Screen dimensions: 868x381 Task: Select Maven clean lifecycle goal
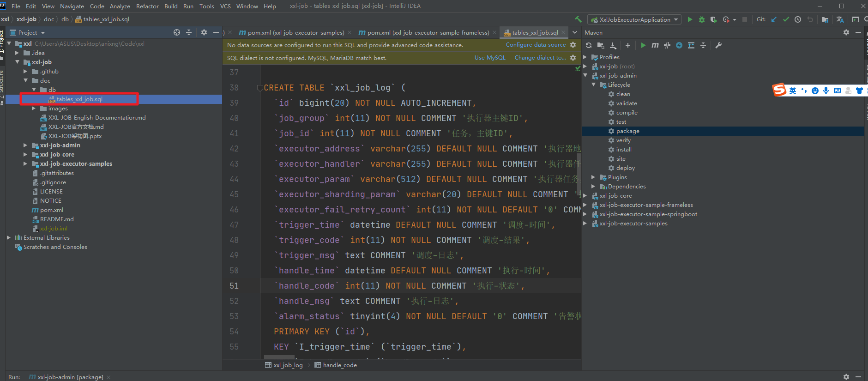(623, 94)
